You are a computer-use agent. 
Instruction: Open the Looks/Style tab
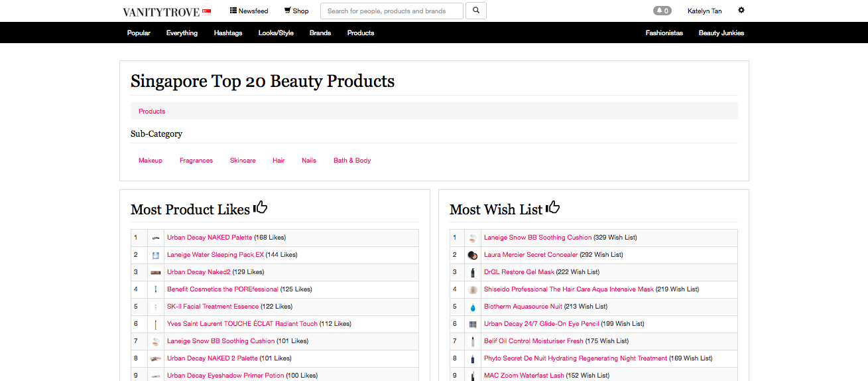point(276,33)
